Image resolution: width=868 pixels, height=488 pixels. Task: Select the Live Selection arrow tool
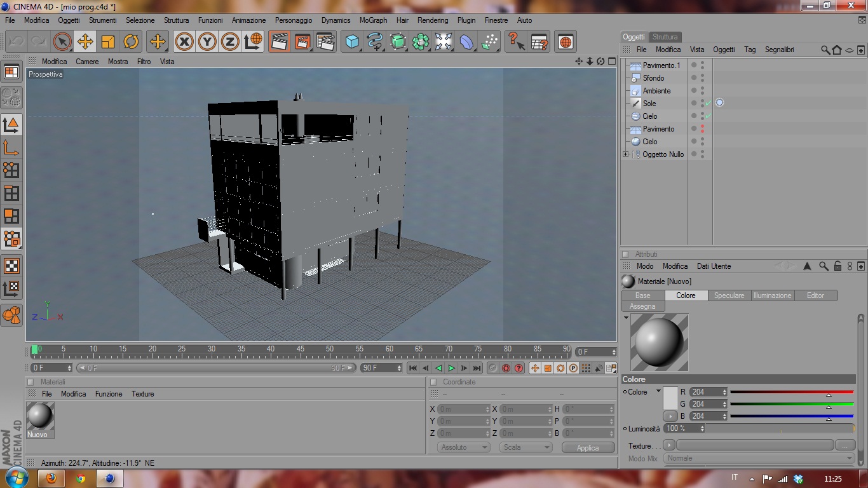(62, 42)
